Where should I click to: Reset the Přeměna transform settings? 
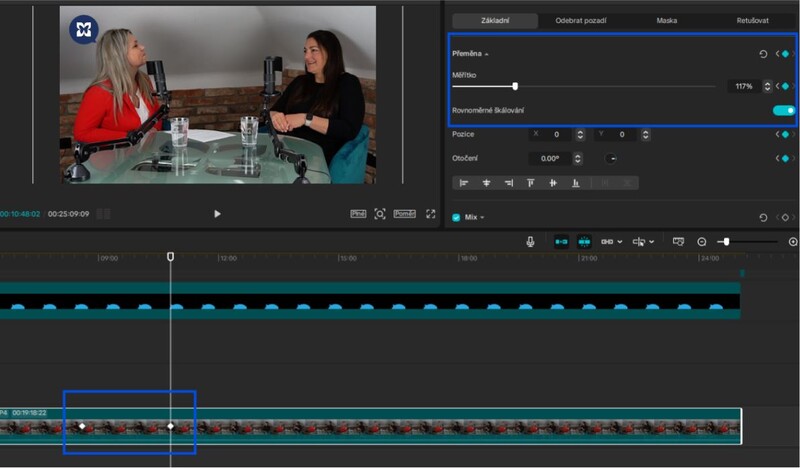point(763,54)
